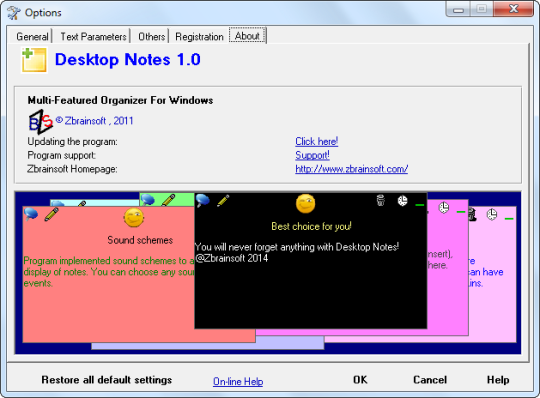The width and height of the screenshot is (540, 398).
Task: Click the Cancel button
Action: click(x=430, y=380)
